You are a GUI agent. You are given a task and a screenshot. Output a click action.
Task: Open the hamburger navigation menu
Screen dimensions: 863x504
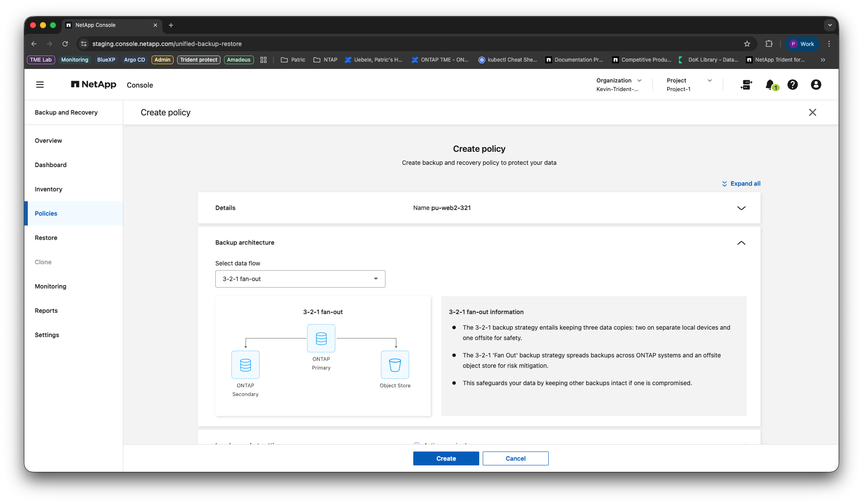point(40,85)
